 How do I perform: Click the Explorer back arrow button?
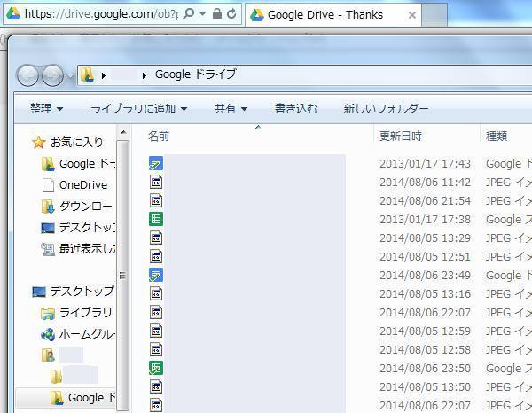[28, 75]
